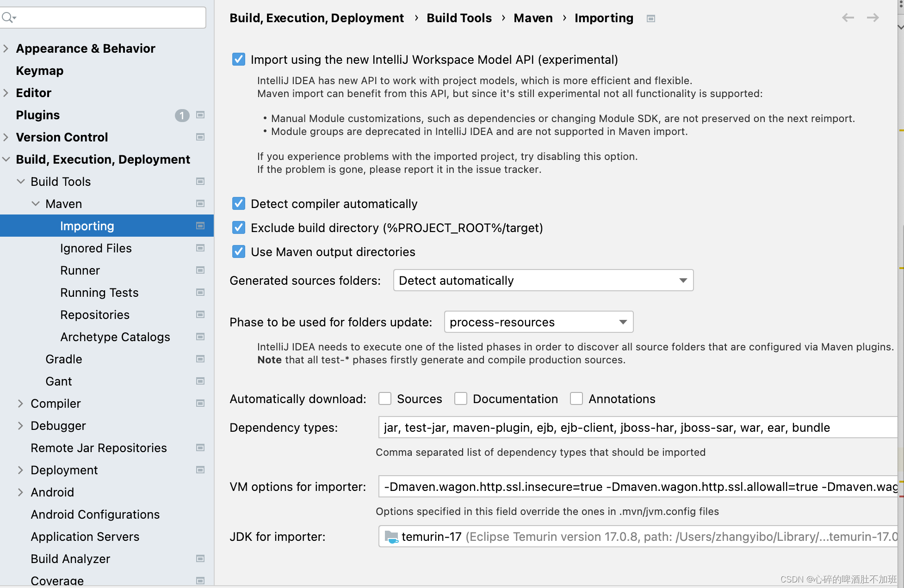Click the JDK folder icon for temurin-17
Image resolution: width=904 pixels, height=588 pixels.
tap(391, 537)
